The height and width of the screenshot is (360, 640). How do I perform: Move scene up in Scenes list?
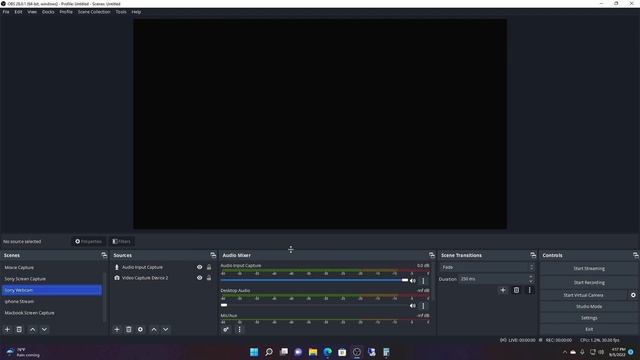[33, 329]
